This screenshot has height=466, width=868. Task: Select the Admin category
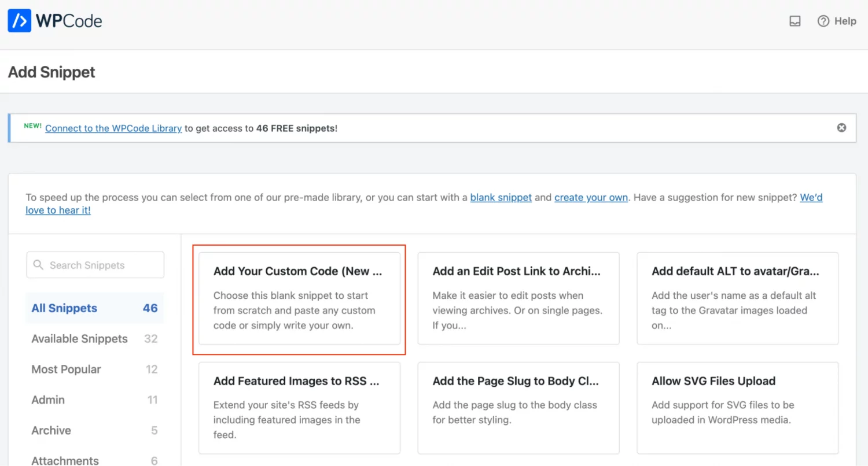(x=95, y=400)
